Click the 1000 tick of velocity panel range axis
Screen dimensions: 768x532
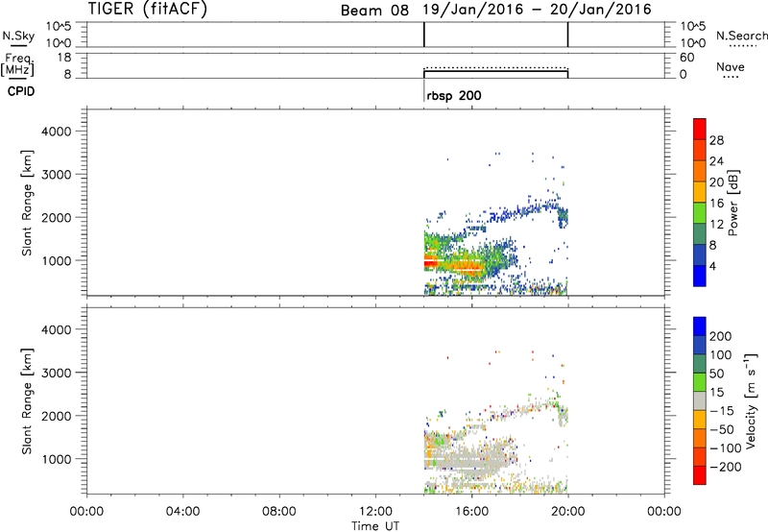pyautogui.click(x=57, y=459)
